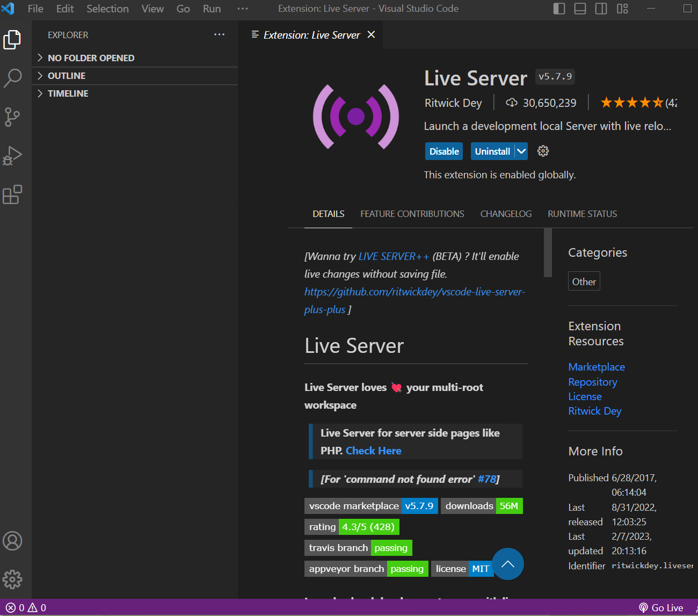Toggle secondary side bar layout icon
The image size is (698, 616).
601,9
